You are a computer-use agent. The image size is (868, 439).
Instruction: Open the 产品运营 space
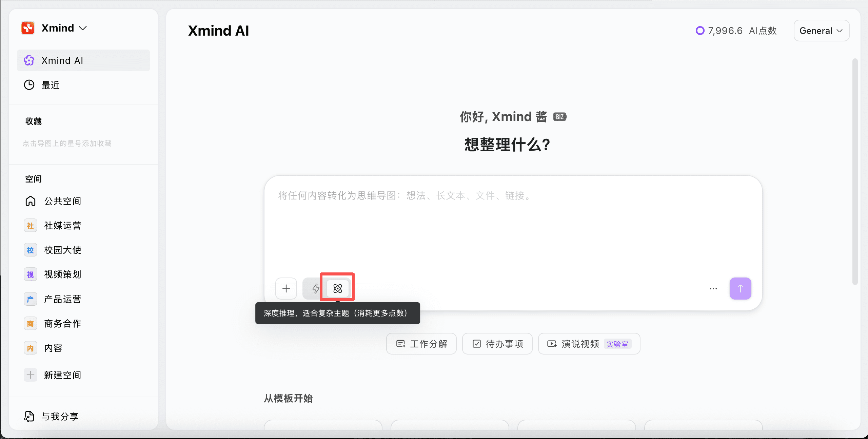pyautogui.click(x=83, y=299)
